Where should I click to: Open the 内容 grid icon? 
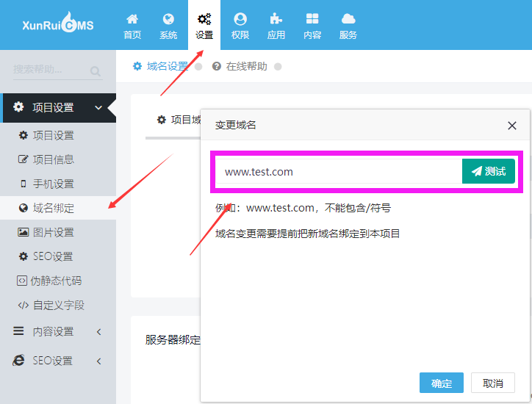click(312, 20)
